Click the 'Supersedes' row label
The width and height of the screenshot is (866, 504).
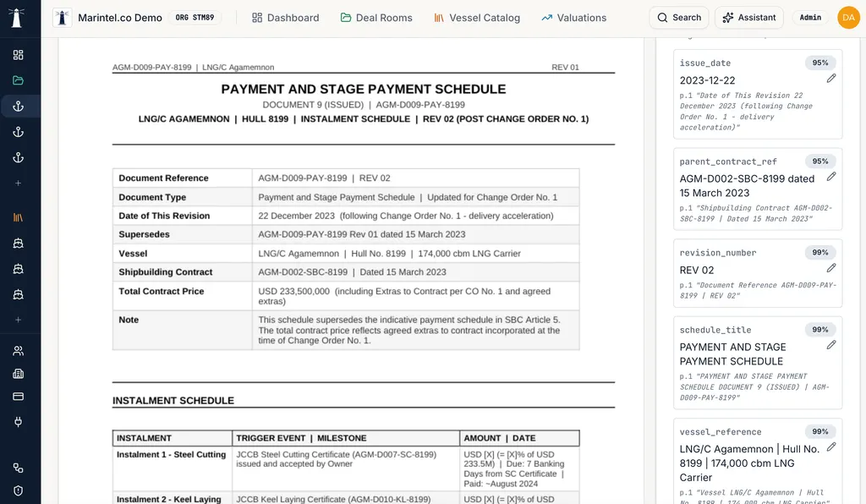tap(144, 234)
